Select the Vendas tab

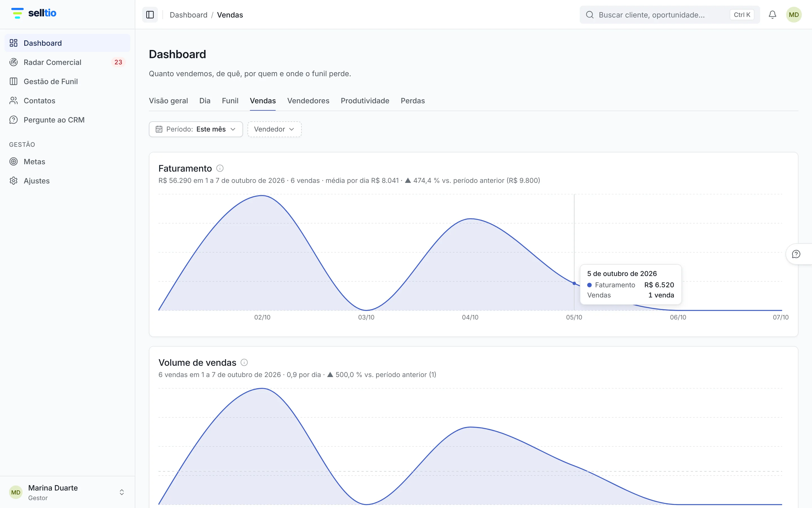[263, 101]
